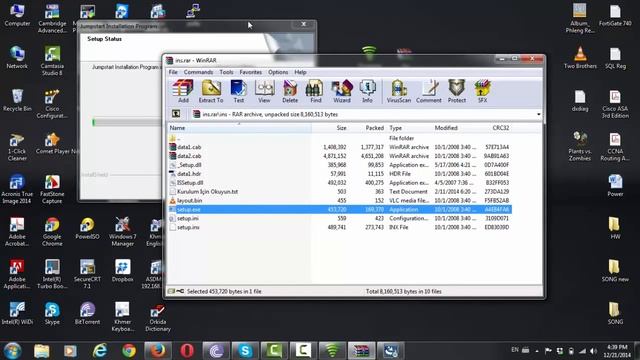
Task: Select the setup.inx file row
Action: 340,227
